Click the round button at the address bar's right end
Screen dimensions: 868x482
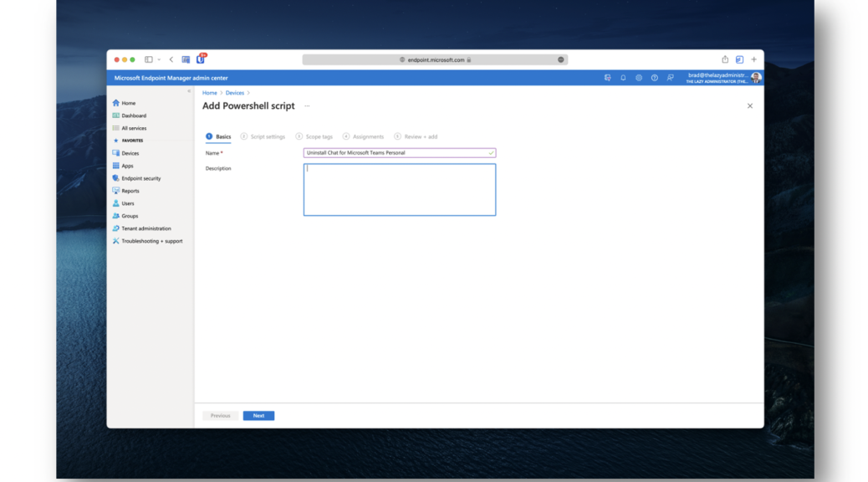coord(560,60)
